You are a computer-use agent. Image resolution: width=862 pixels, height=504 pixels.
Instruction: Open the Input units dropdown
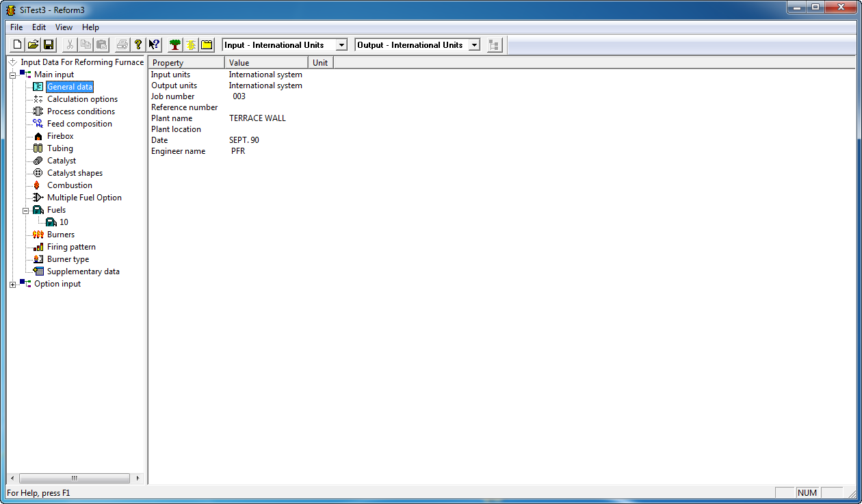point(341,45)
